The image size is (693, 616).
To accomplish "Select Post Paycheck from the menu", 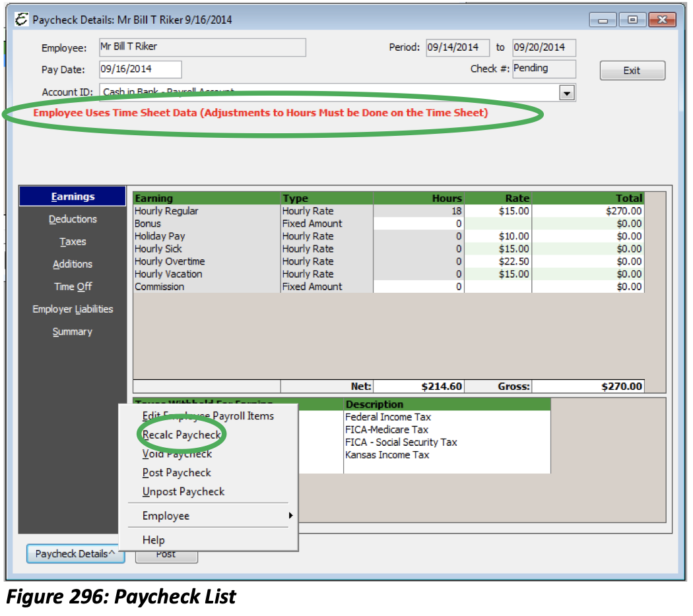I will pos(176,472).
